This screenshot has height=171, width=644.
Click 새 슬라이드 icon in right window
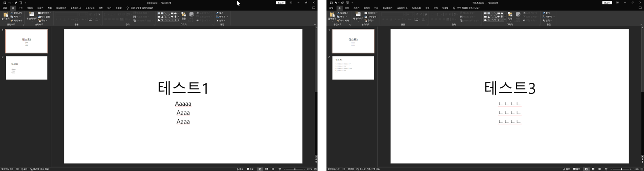click(358, 14)
